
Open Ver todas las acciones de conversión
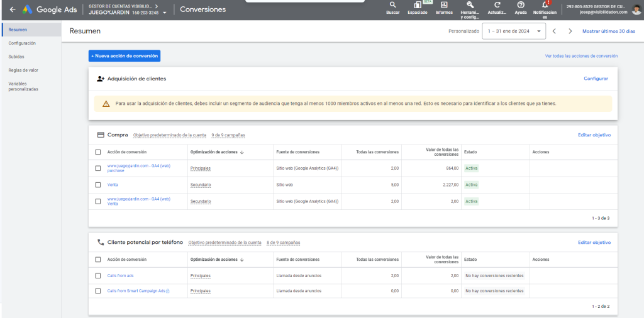(581, 56)
